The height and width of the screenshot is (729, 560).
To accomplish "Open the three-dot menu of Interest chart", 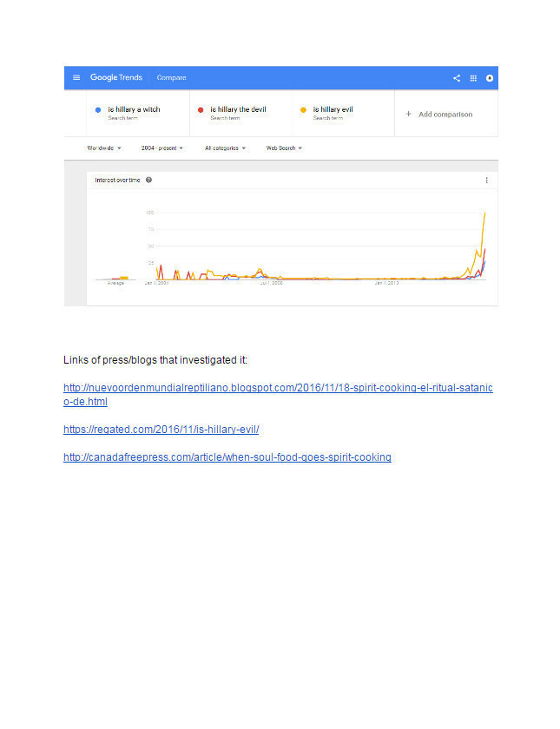I will [x=486, y=180].
